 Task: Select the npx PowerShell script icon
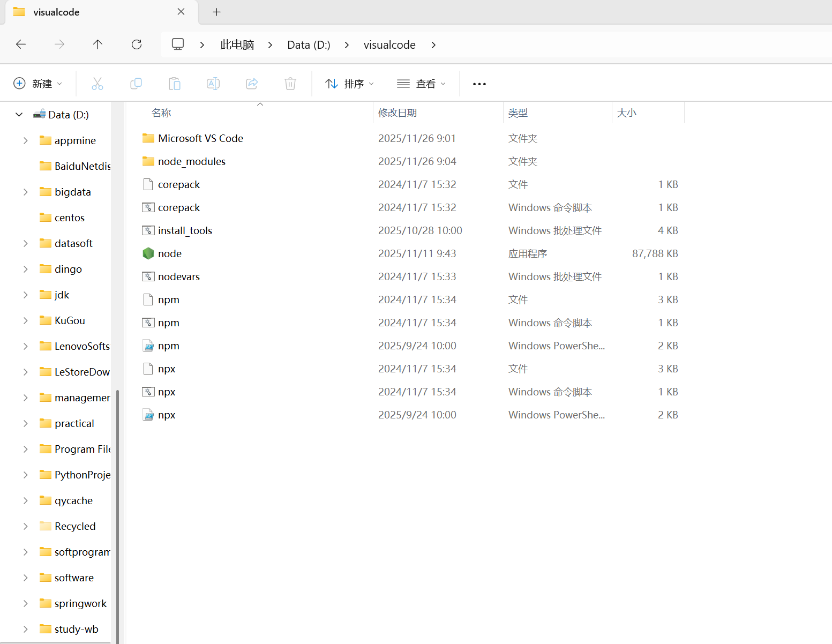click(148, 415)
